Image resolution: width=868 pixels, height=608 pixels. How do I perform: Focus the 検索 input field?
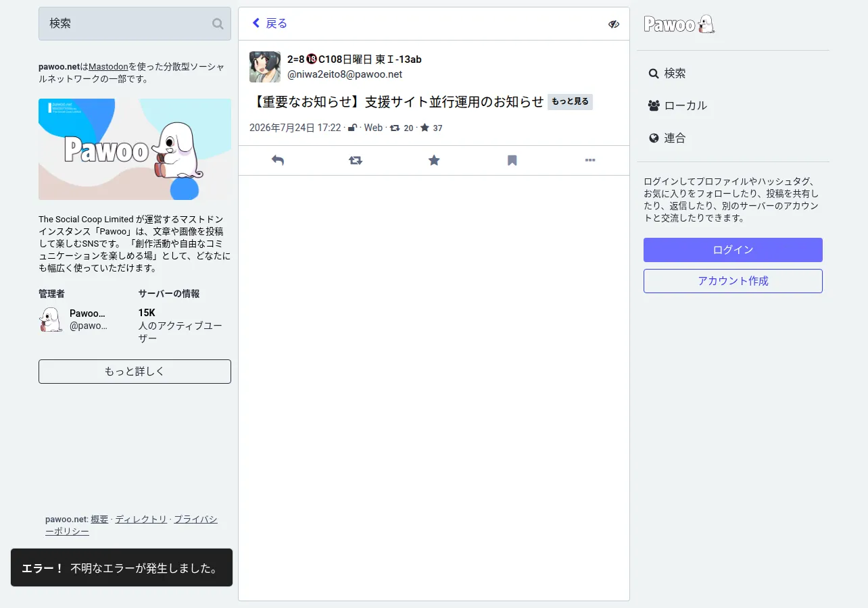(x=135, y=24)
